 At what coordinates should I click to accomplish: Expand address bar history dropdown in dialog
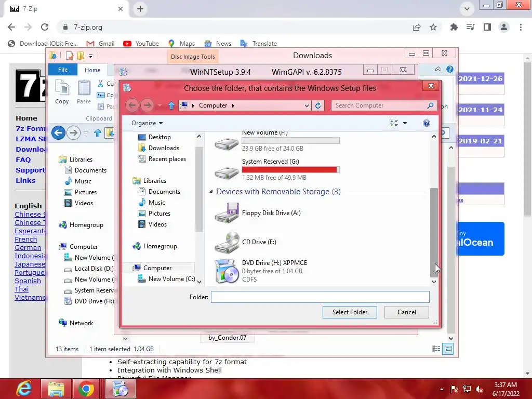pyautogui.click(x=307, y=105)
